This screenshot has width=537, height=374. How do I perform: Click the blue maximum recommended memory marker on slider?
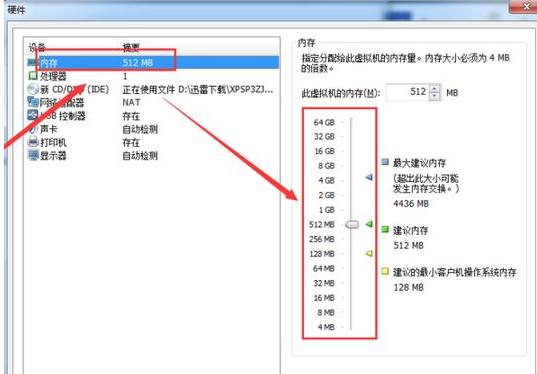click(369, 177)
